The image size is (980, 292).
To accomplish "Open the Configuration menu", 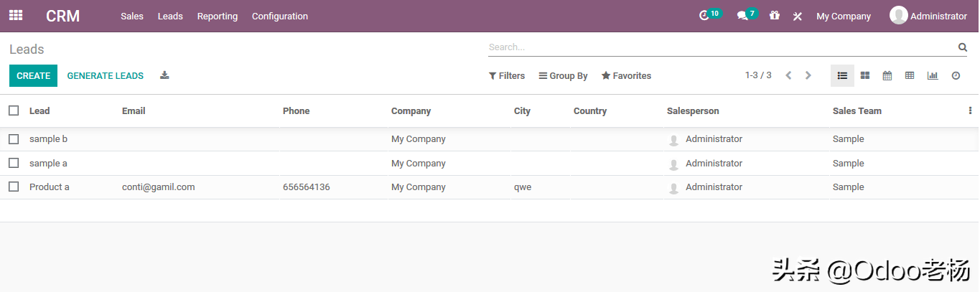I will [280, 16].
